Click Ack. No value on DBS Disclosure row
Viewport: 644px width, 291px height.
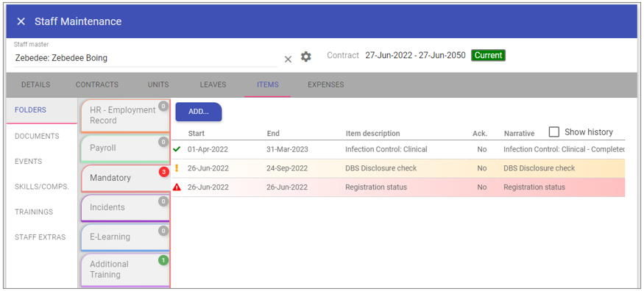(x=482, y=168)
